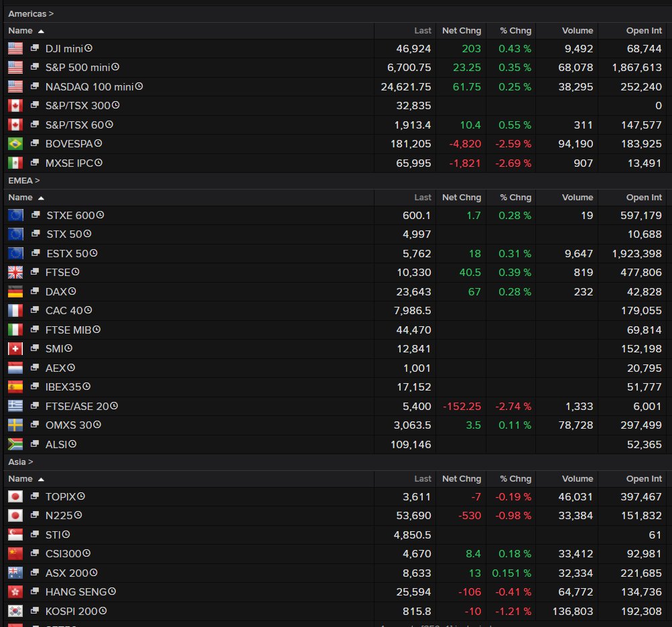The image size is (672, 627).
Task: Click the delayed-data clock icon next to ALSI
Action: [x=72, y=443]
